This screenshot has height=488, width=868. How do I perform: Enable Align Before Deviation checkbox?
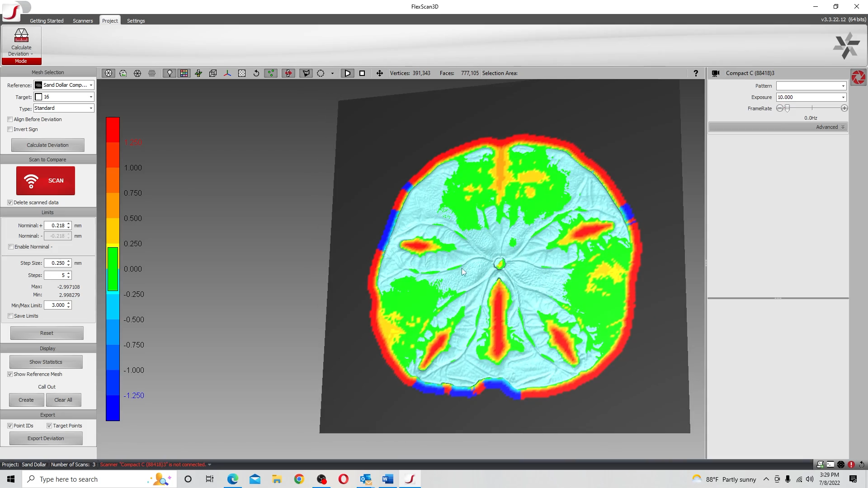10,119
